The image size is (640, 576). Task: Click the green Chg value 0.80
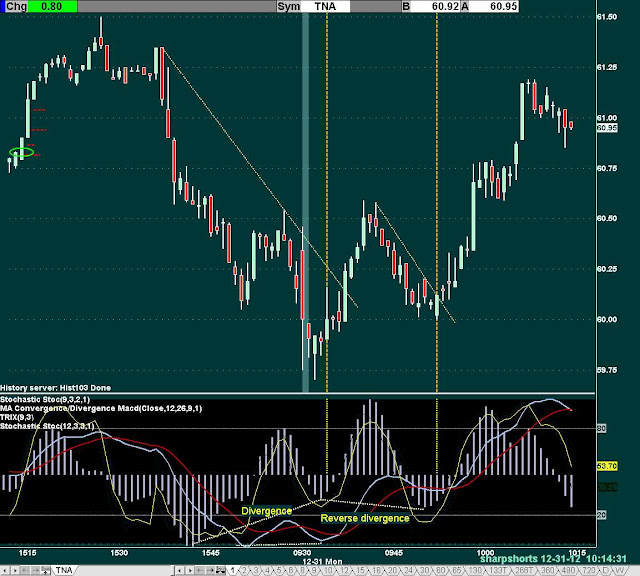52,6
